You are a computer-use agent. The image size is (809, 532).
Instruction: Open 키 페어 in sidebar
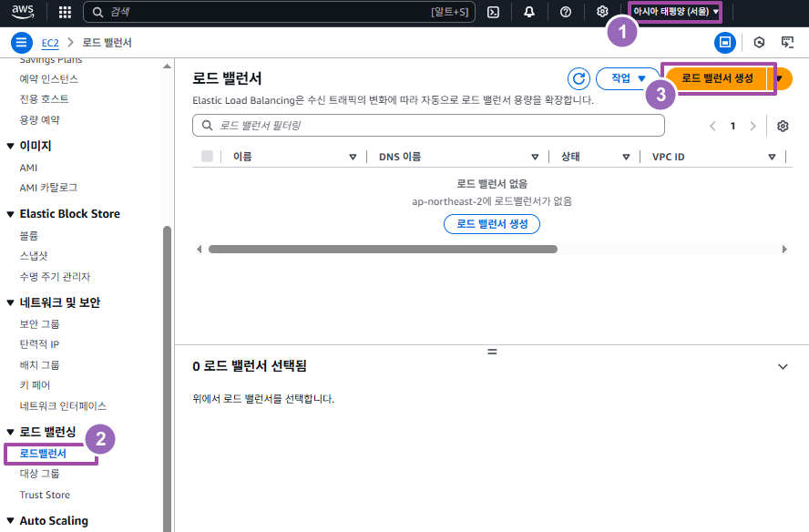[35, 385]
